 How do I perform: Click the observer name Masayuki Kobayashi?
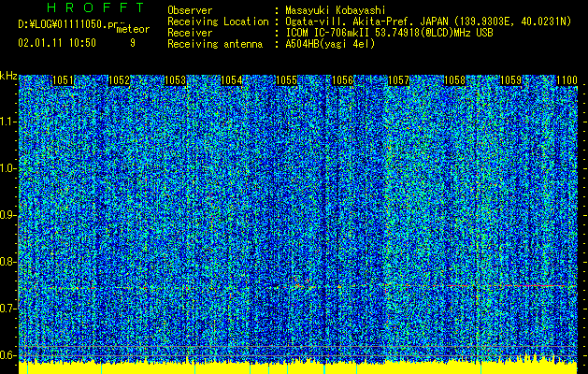[336, 10]
